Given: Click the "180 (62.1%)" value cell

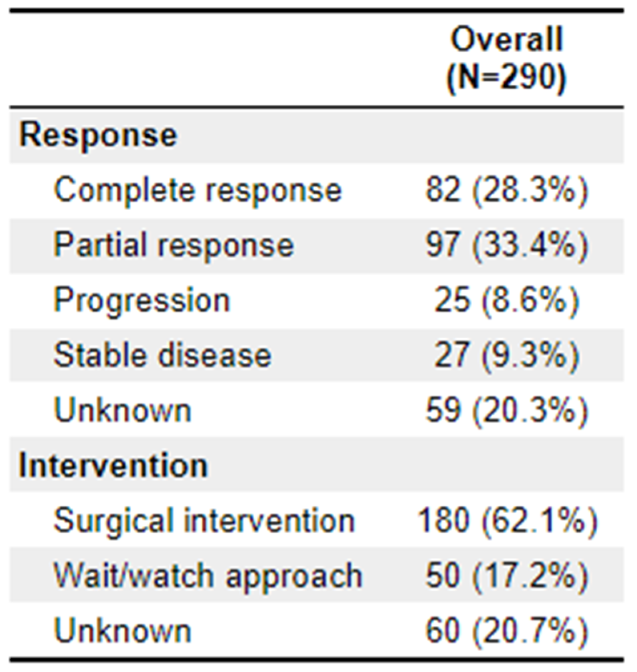Looking at the screenshot, I should (x=508, y=520).
